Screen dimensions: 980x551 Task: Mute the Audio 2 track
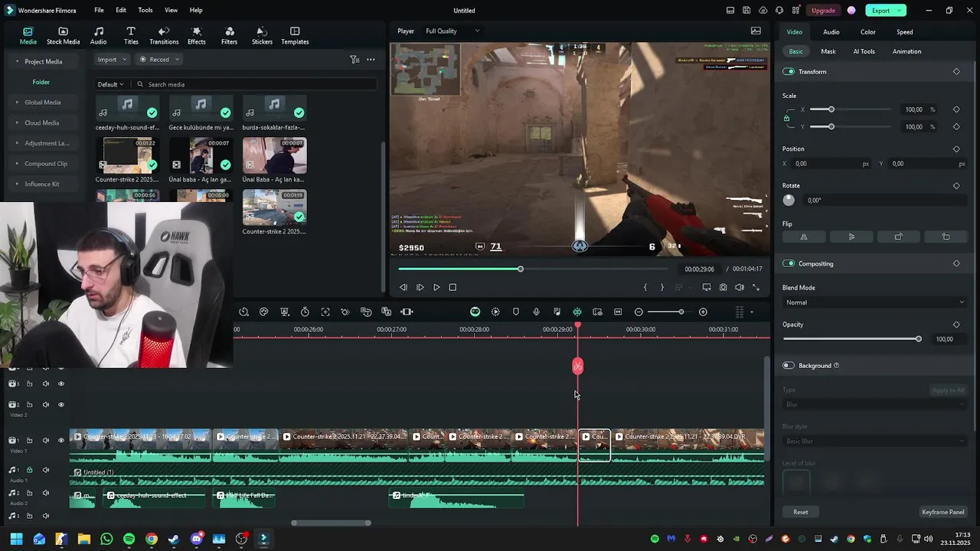(x=45, y=493)
